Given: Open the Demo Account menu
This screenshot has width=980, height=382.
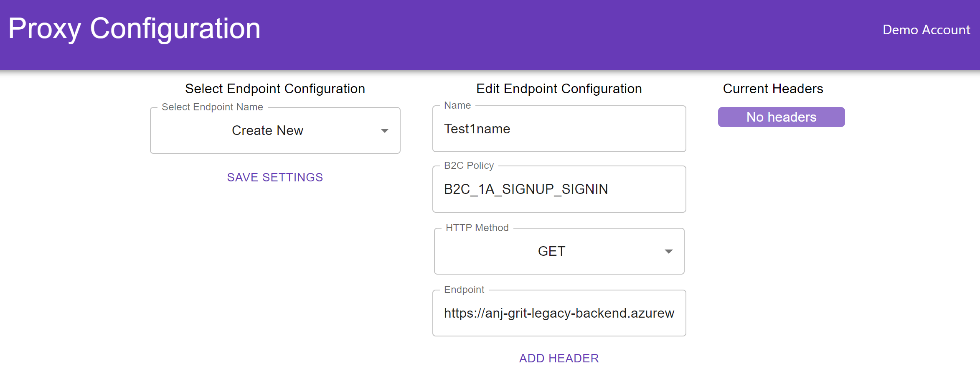Looking at the screenshot, I should coord(926,30).
